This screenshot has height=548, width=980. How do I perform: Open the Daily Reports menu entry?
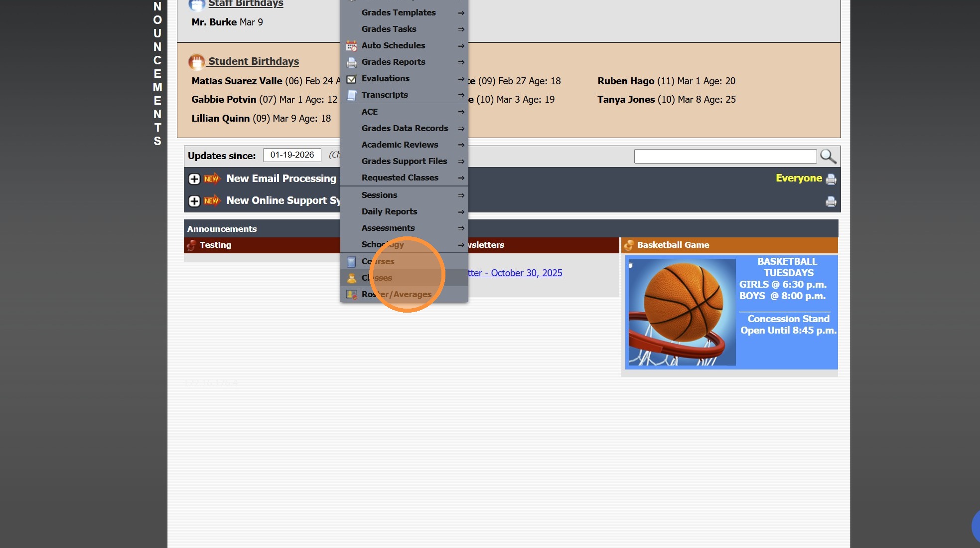pyautogui.click(x=389, y=211)
